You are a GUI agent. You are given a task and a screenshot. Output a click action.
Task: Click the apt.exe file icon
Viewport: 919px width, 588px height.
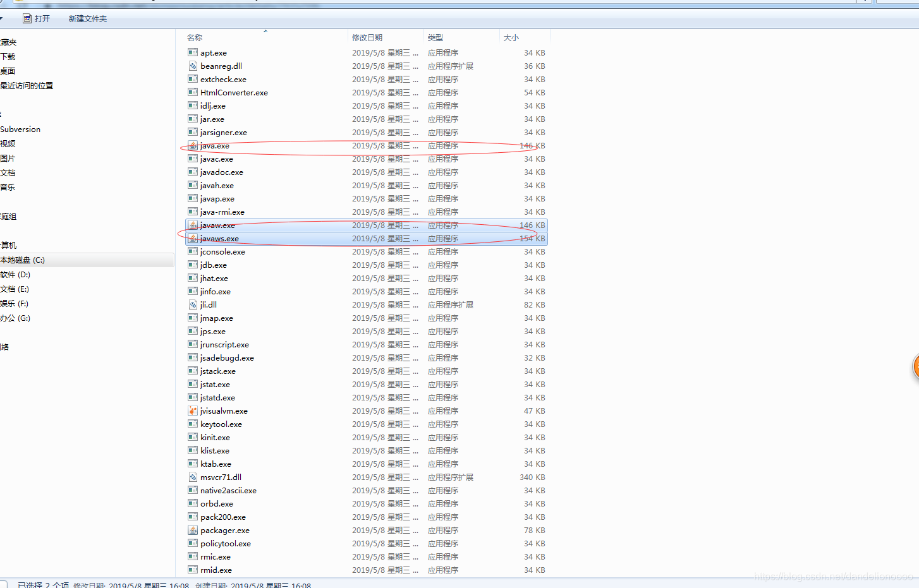193,52
